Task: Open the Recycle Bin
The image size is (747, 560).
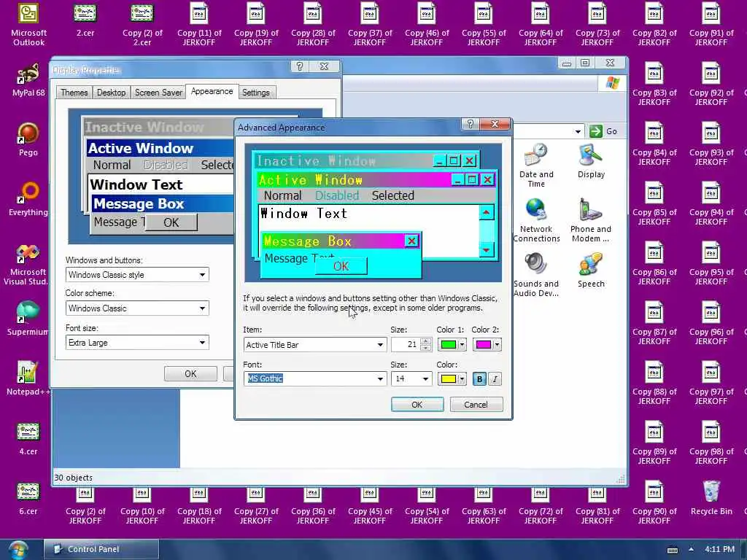Action: click(711, 498)
